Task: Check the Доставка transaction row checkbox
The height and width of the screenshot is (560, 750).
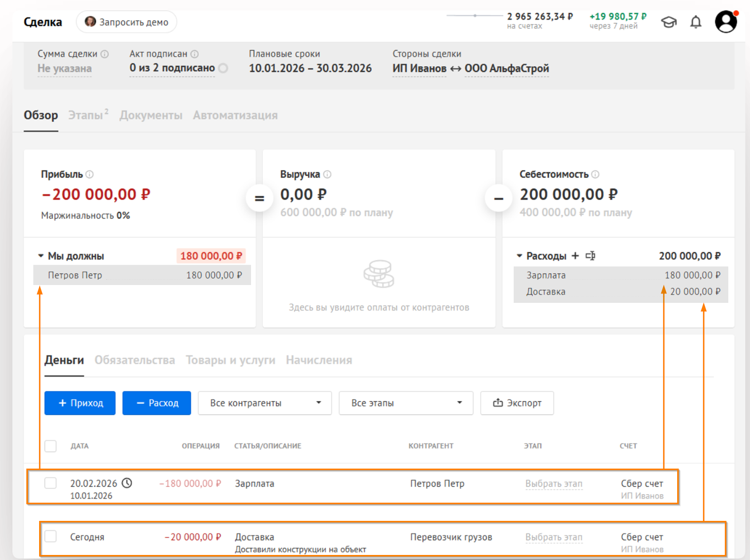Action: (x=50, y=536)
